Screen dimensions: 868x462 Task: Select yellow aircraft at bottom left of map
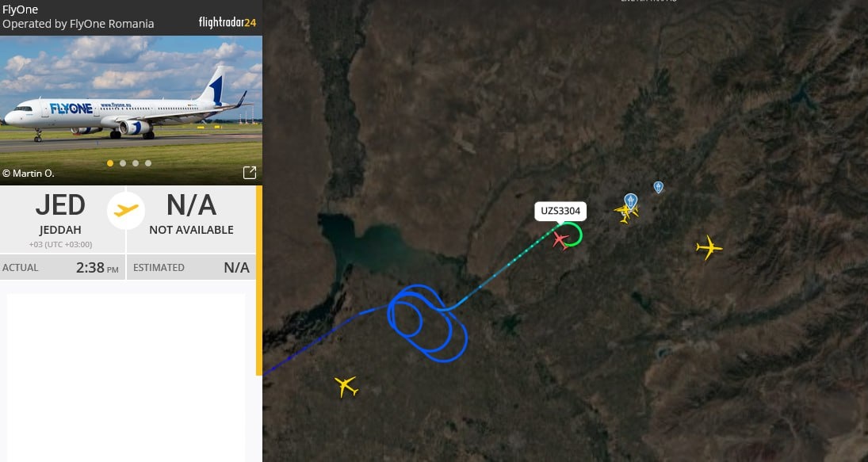tap(346, 386)
